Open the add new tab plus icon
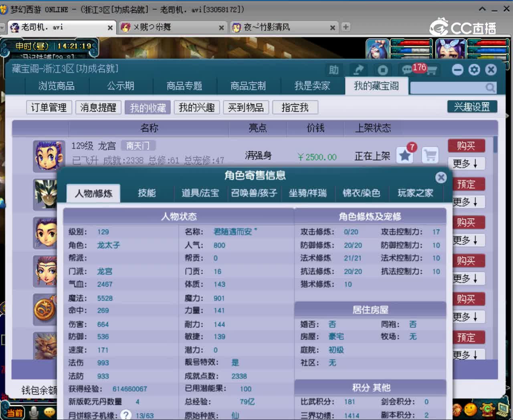Image resolution: width=513 pixels, height=420 pixels. pyautogui.click(x=345, y=27)
